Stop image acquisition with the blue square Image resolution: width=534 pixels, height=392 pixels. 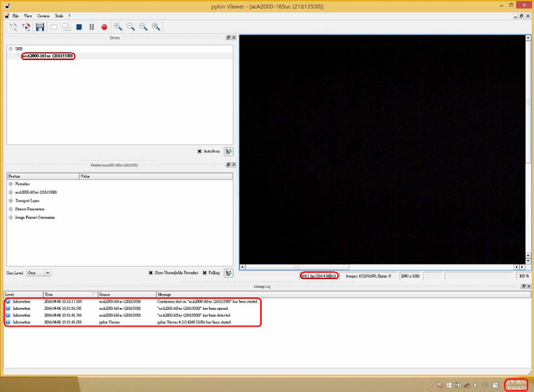click(79, 27)
